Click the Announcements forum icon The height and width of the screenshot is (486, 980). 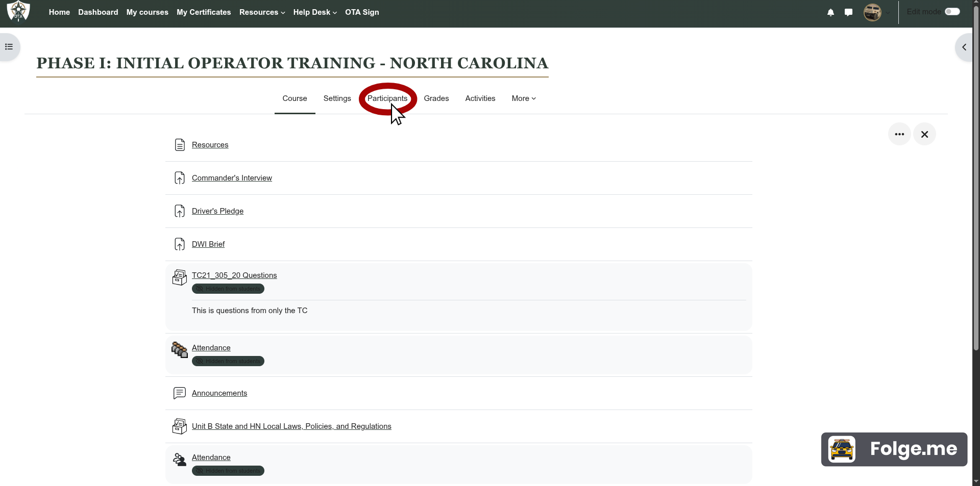tap(180, 393)
